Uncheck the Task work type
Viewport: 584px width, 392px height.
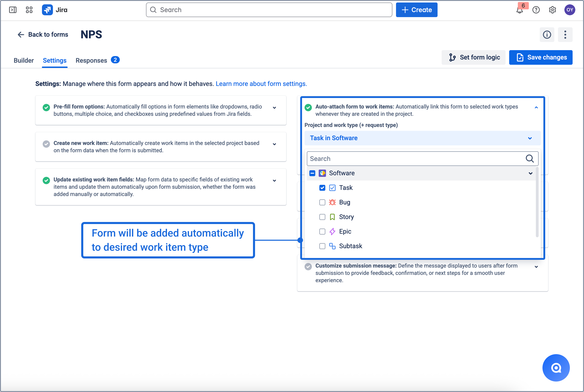tap(322, 188)
